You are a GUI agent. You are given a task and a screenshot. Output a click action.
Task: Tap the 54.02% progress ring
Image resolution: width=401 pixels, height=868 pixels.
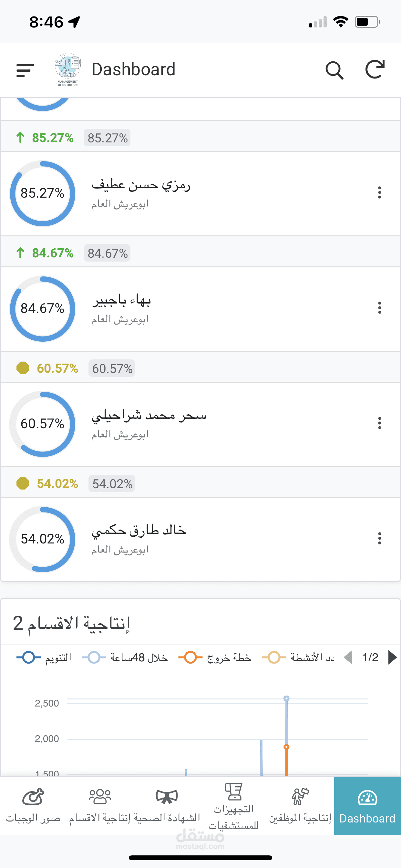pyautogui.click(x=43, y=539)
